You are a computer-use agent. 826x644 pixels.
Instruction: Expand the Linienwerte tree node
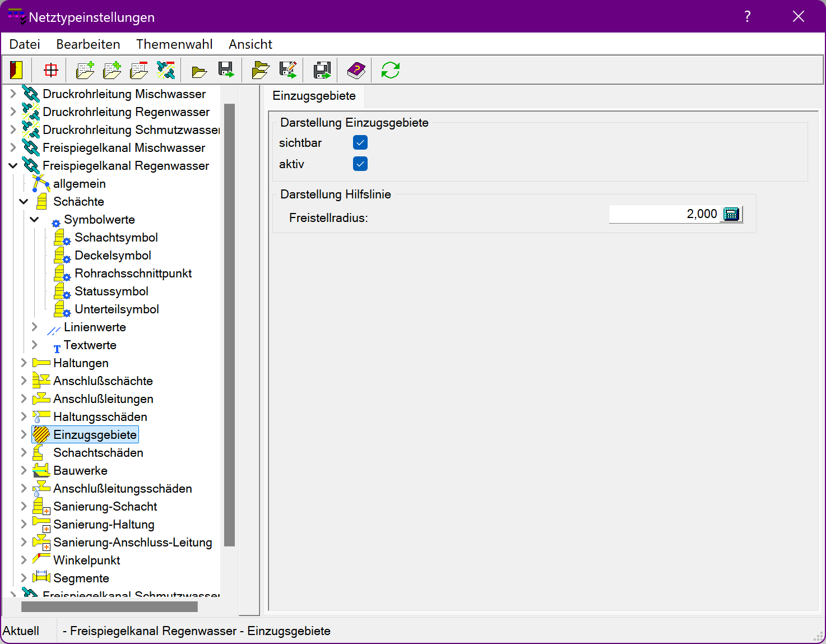point(35,327)
